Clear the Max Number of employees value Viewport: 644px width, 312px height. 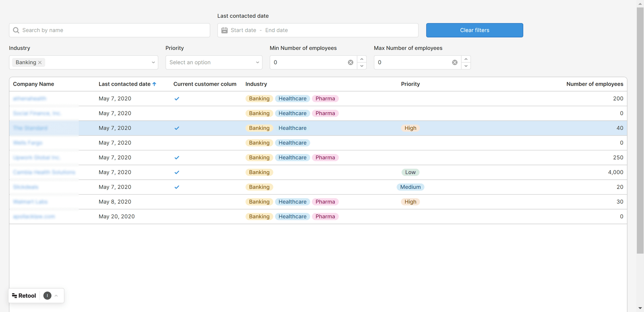tap(455, 62)
